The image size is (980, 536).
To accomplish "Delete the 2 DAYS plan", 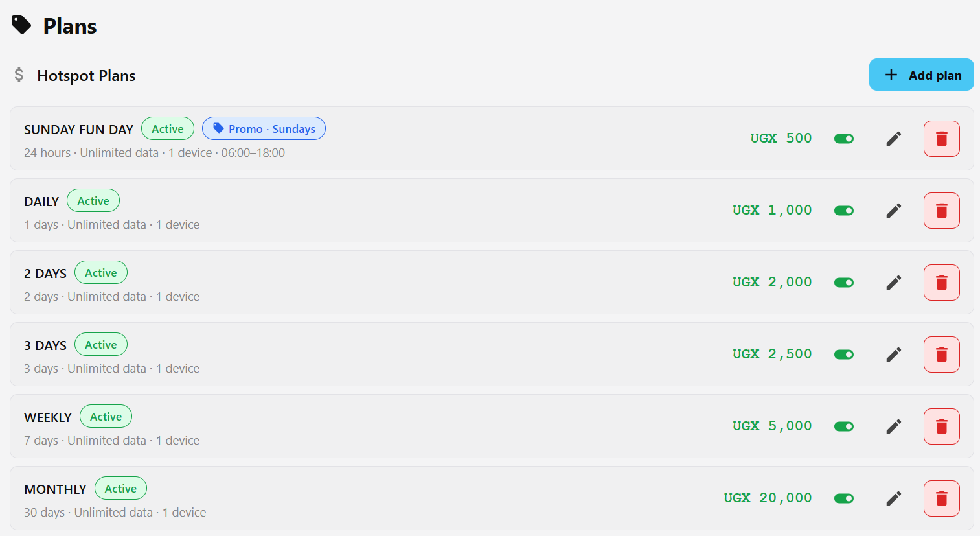I will 942,283.
